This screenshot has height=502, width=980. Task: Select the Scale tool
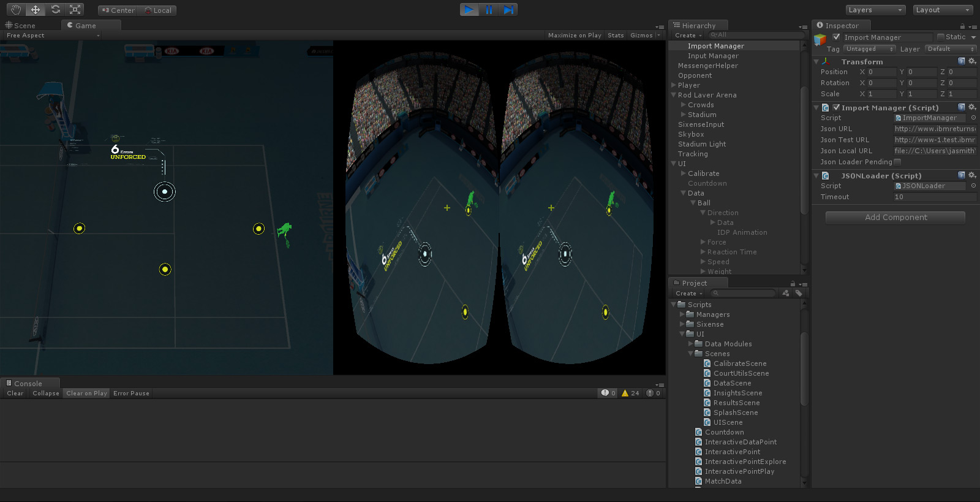tap(75, 10)
